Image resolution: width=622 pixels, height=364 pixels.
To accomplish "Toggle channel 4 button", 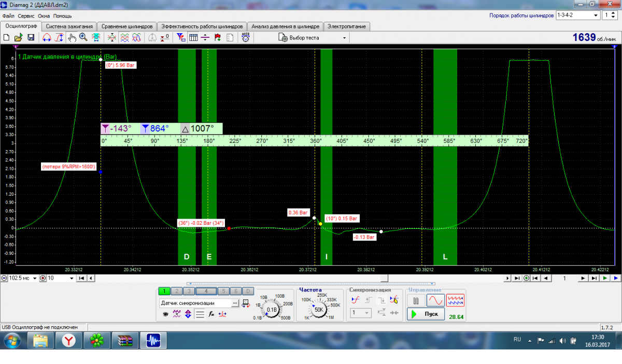I will tap(206, 291).
